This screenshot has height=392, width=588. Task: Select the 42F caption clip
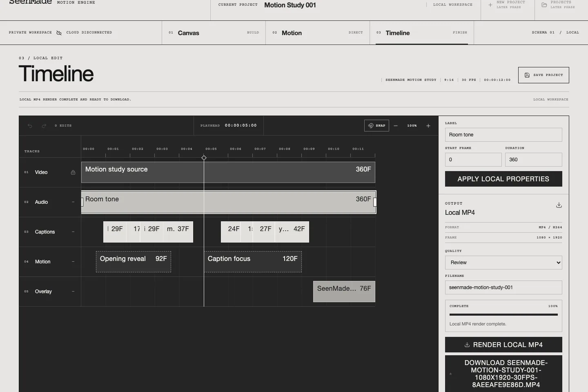(x=292, y=232)
